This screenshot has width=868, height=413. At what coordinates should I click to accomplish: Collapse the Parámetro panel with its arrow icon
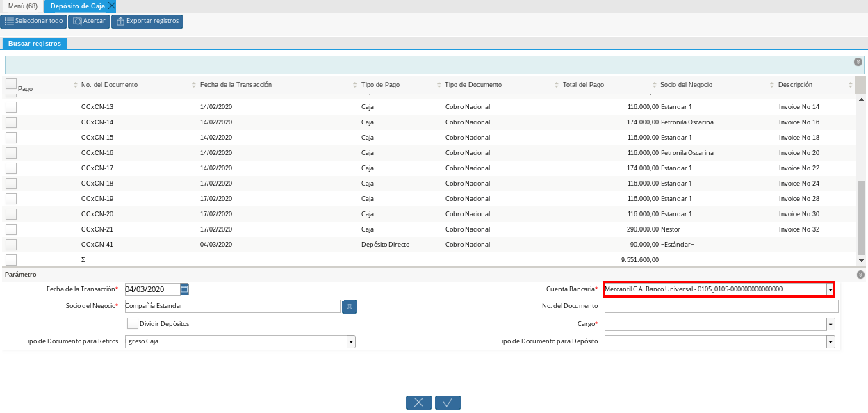(x=860, y=275)
